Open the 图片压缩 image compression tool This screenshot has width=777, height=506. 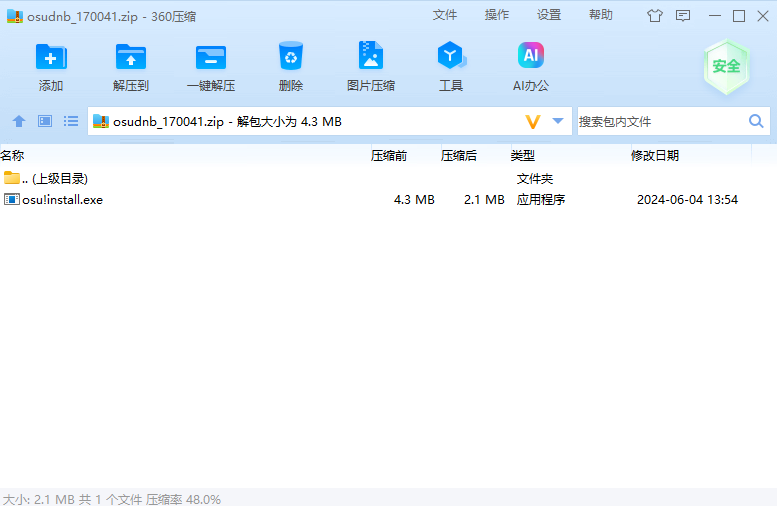tap(371, 55)
